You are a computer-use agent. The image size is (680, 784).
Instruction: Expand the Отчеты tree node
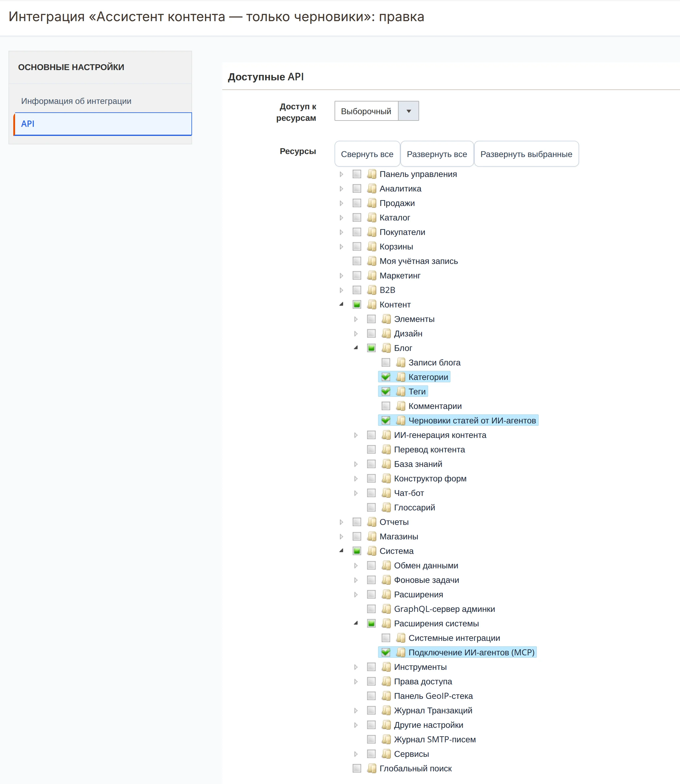tap(341, 522)
